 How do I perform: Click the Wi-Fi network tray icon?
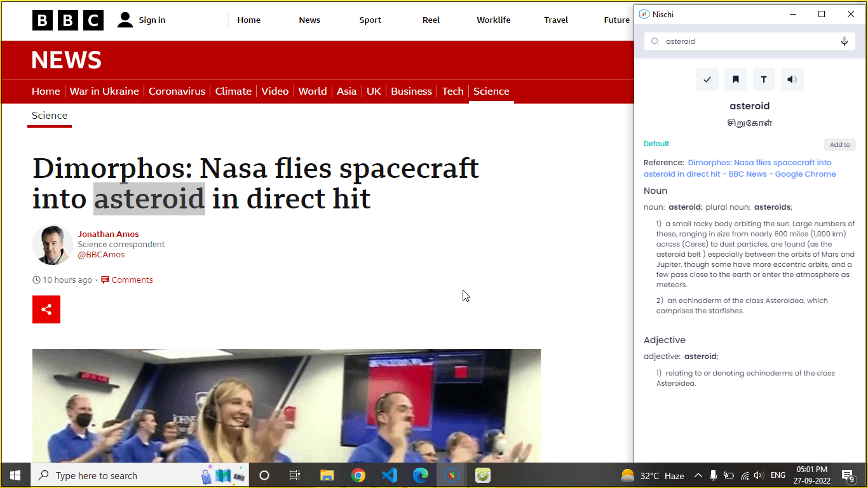coord(745,475)
